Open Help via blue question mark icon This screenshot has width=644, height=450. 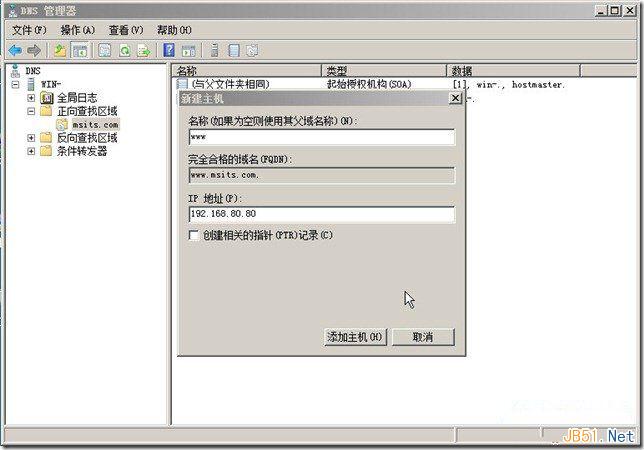point(169,50)
